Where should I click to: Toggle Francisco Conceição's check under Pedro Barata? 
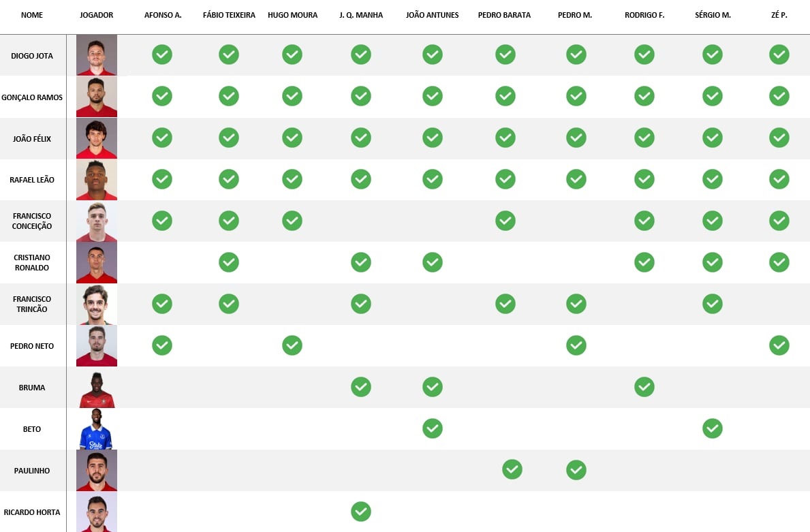(505, 221)
